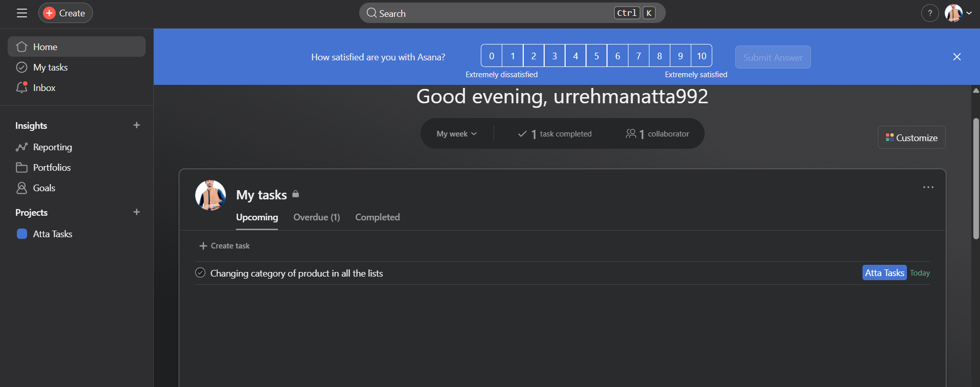Switch to the Upcoming tab
This screenshot has width=980, height=387.
tap(257, 217)
